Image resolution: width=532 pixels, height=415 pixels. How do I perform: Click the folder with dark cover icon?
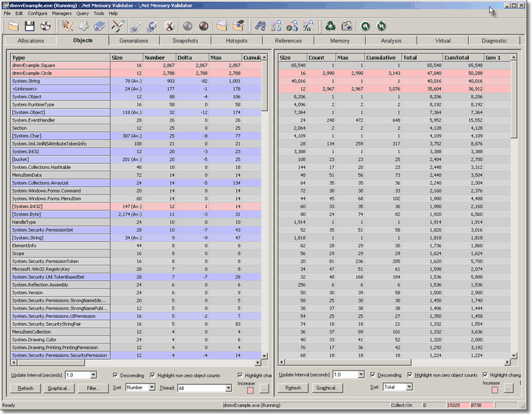238,26
